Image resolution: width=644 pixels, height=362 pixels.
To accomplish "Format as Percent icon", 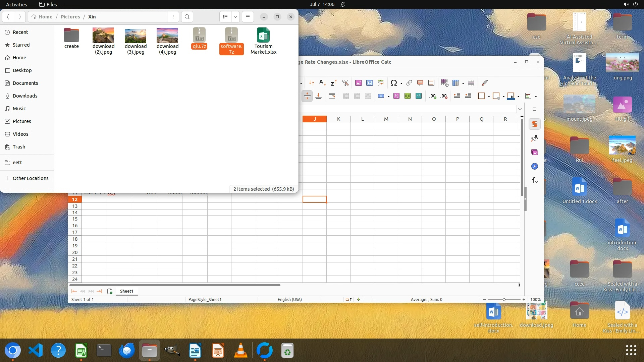I will point(396,96).
